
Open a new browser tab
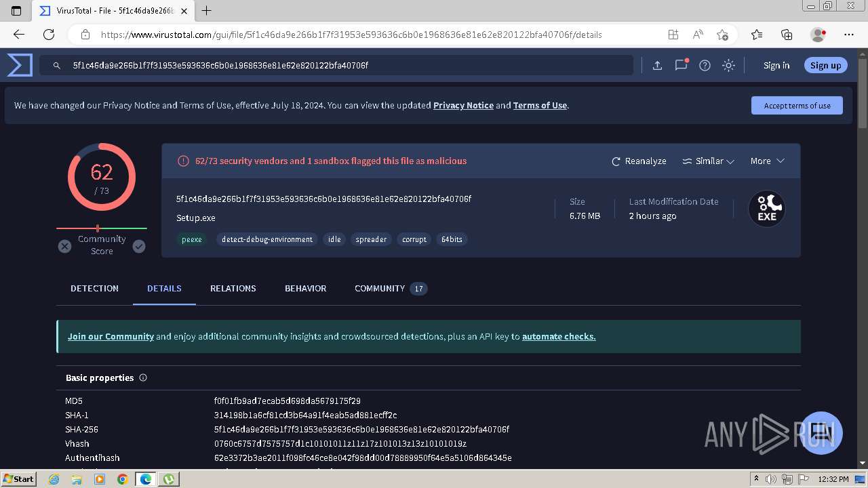(207, 11)
